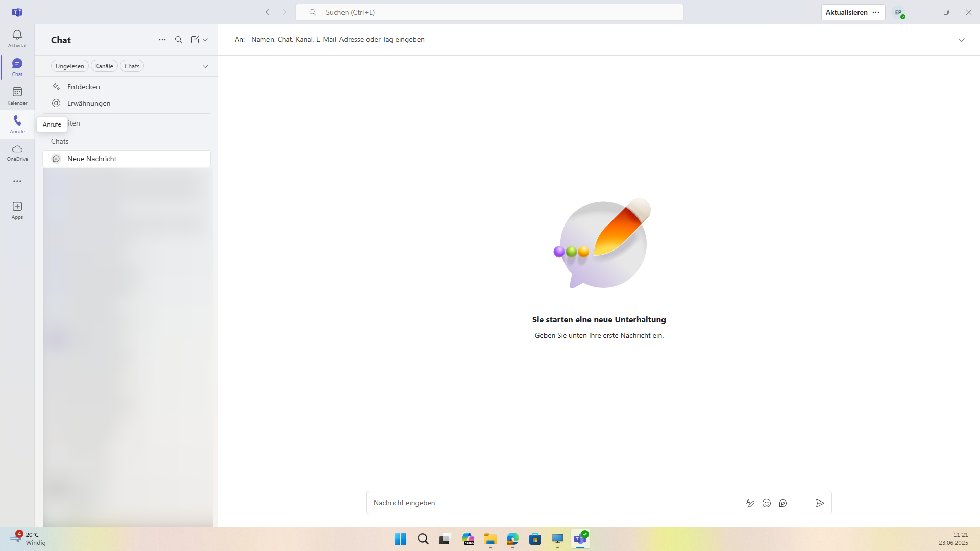Toggle the Kanäle filter chip
The image size is (980, 551).
(x=104, y=66)
